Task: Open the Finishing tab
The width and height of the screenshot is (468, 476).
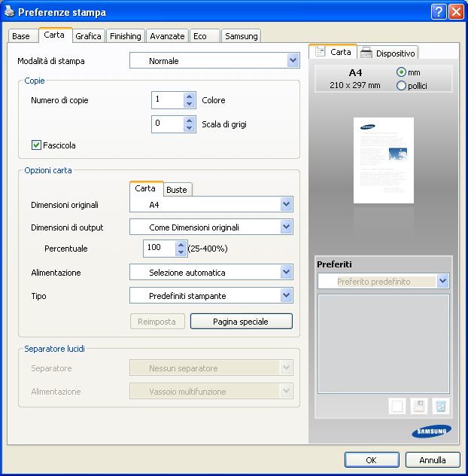Action: (125, 36)
